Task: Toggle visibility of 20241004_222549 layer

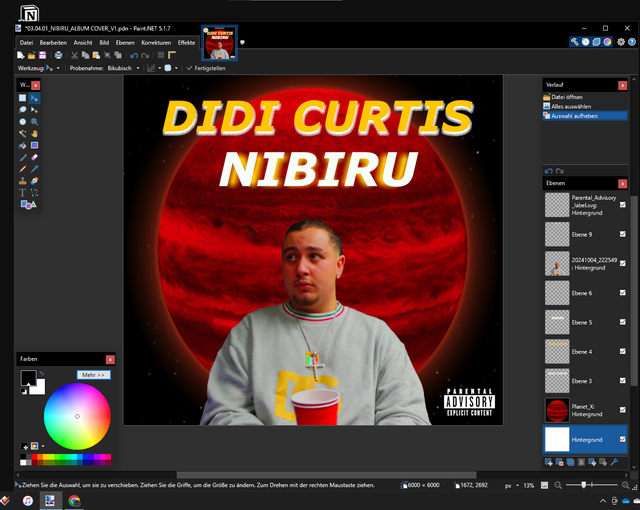Action: (622, 264)
